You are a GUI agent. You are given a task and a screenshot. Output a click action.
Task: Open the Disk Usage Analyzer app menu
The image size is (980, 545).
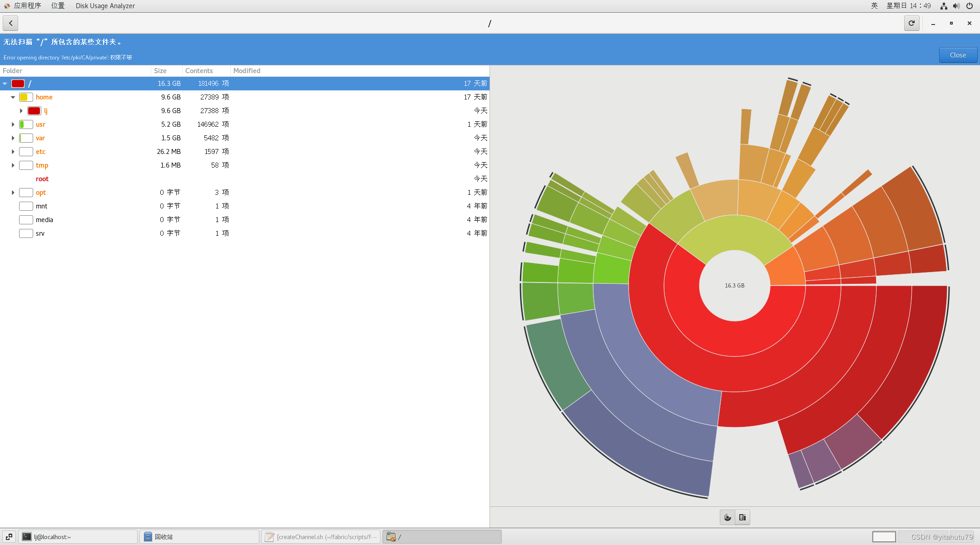coord(105,6)
